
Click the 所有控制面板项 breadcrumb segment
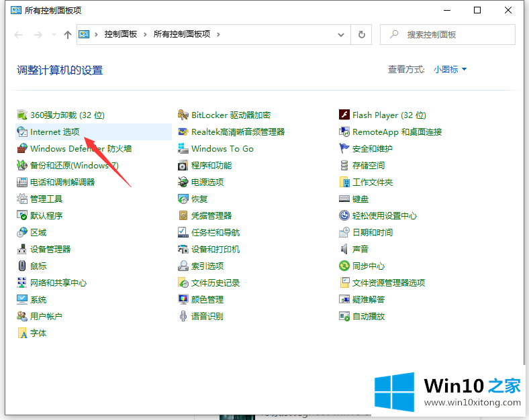[182, 34]
